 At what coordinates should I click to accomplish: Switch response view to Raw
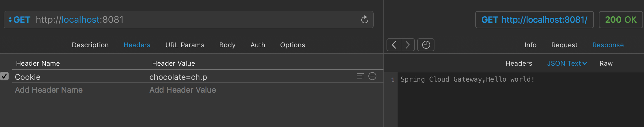[x=606, y=63]
